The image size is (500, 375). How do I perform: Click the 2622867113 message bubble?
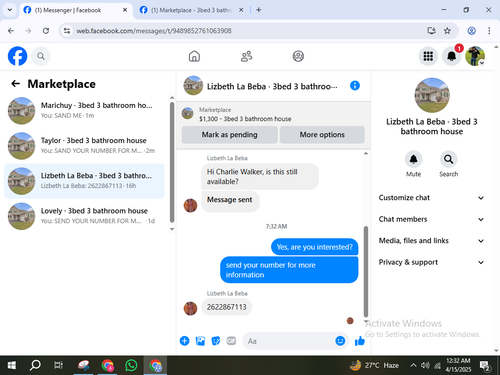[227, 307]
